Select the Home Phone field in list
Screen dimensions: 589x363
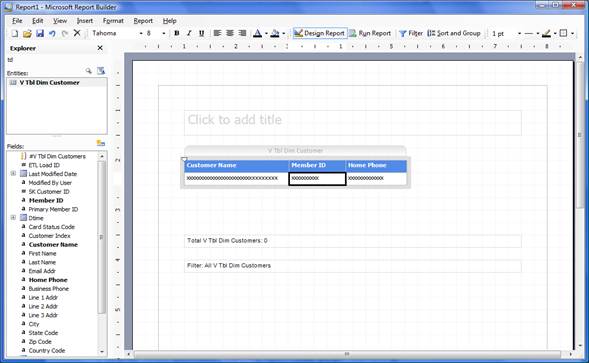[48, 280]
